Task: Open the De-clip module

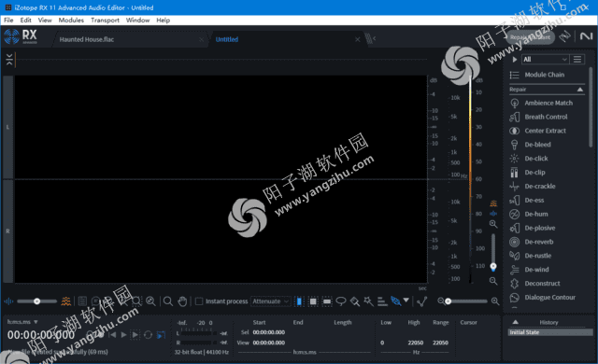Action: pos(534,173)
